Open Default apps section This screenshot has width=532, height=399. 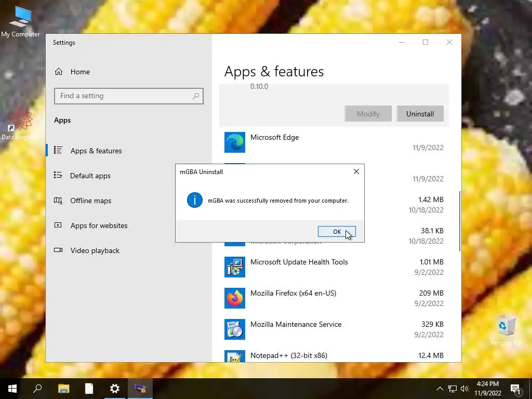pos(90,176)
